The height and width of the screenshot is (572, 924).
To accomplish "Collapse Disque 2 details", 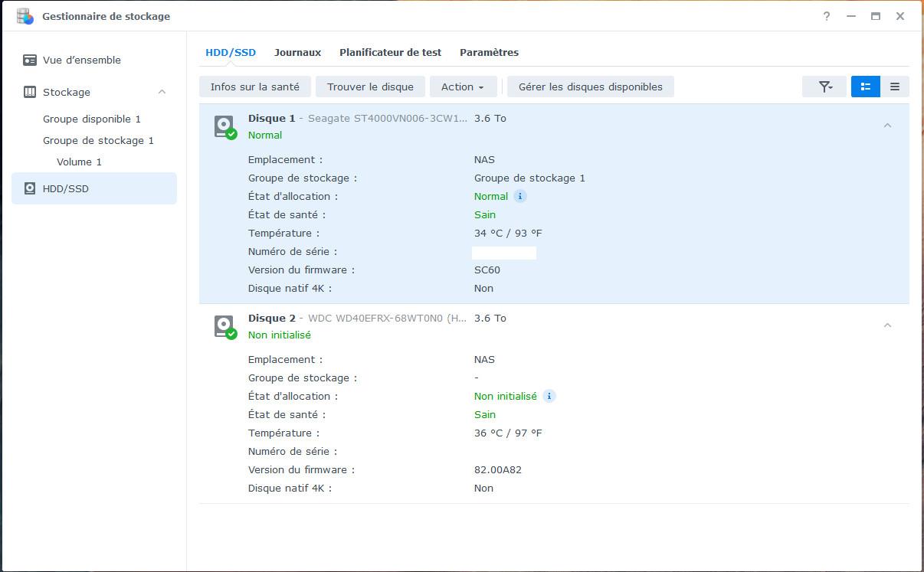I will (887, 325).
